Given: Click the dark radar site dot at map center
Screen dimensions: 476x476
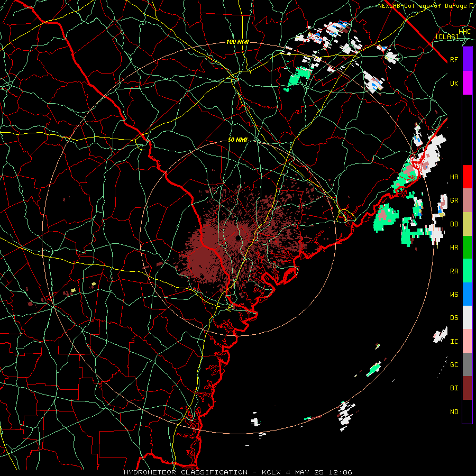Looking at the screenshot, I should click(239, 237).
